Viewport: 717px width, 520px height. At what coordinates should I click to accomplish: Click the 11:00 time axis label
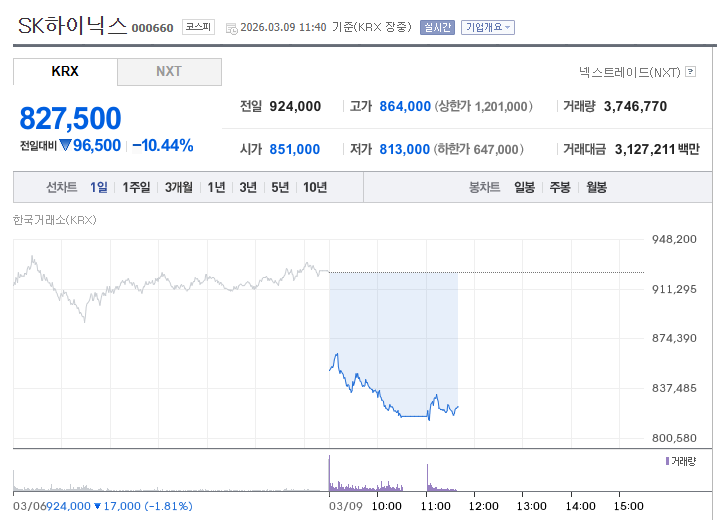coord(435,506)
